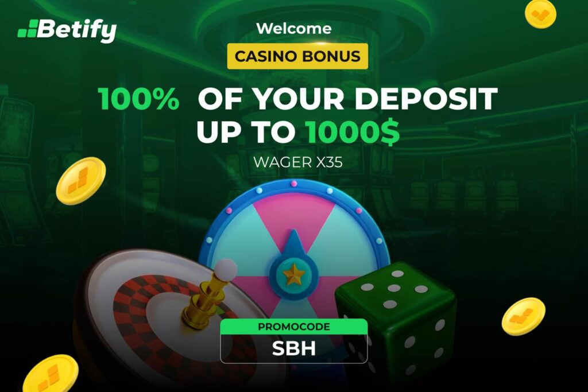Click the green 1000$ amount
This screenshot has height=392, width=588.
352,132
